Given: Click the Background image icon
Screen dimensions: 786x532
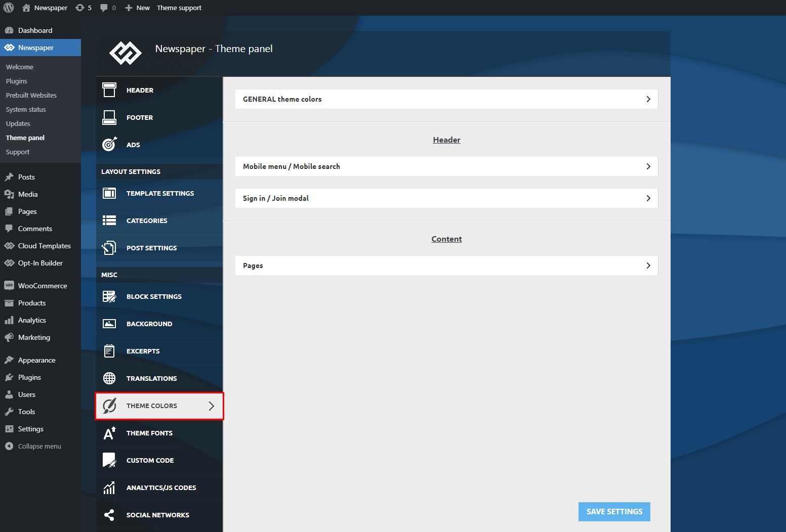Looking at the screenshot, I should 109,324.
